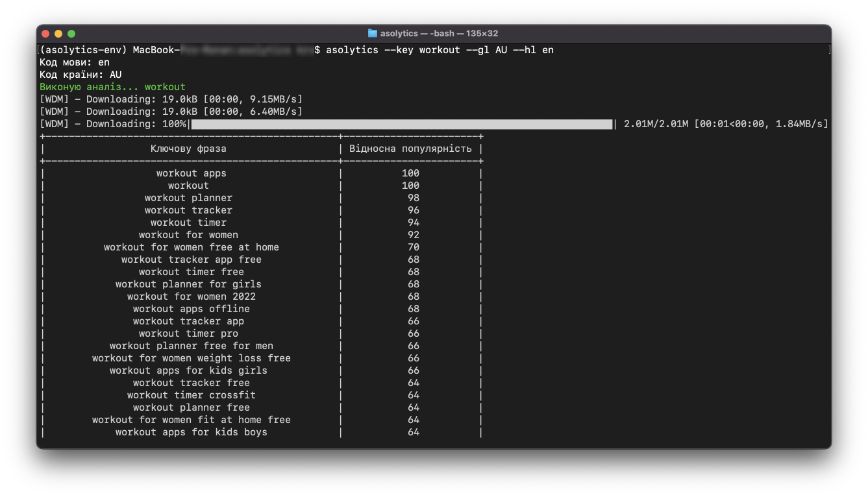Click the window title 'asolytics — -bash — 135×32'
Viewport: 868px width, 497px height.
(440, 34)
